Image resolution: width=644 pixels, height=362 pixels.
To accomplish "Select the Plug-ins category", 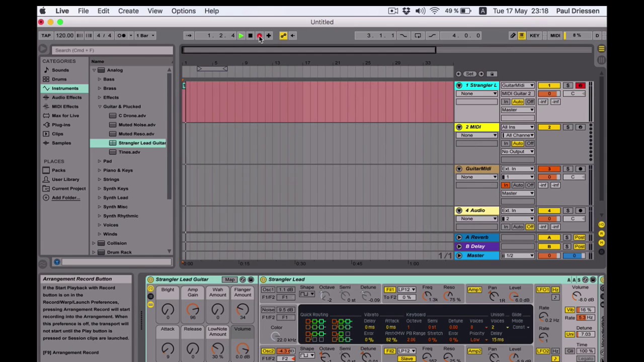I will tap(61, 125).
